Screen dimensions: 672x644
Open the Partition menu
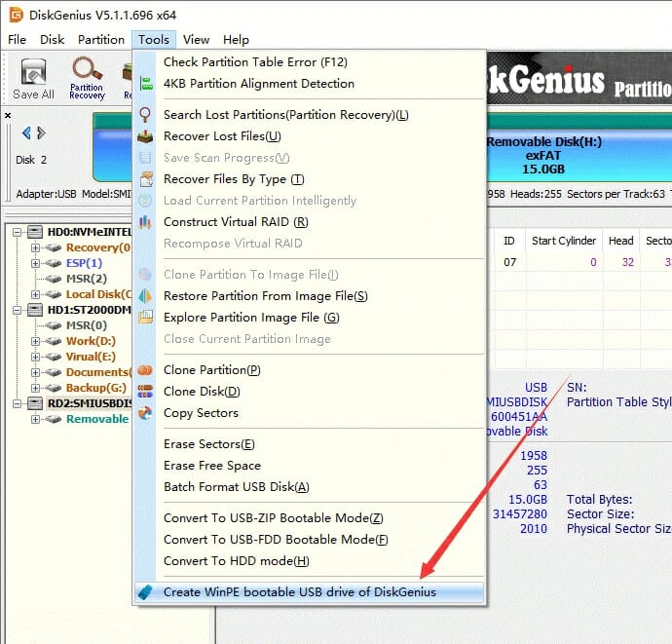(101, 40)
